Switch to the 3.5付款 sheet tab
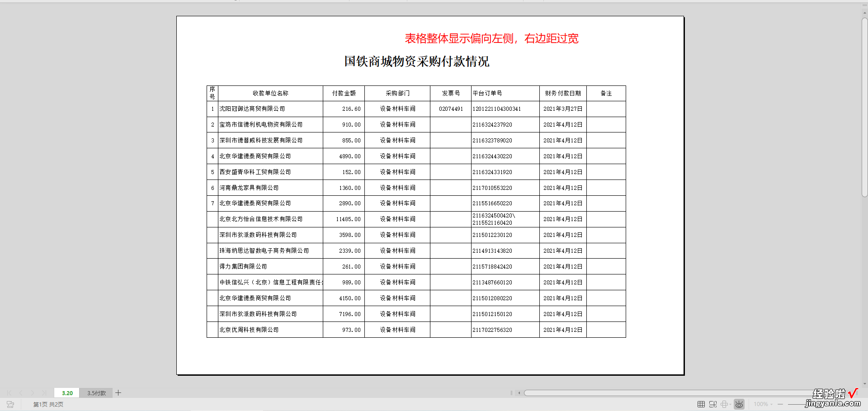Screen dimensions: 868x411 pyautogui.click(x=96, y=393)
